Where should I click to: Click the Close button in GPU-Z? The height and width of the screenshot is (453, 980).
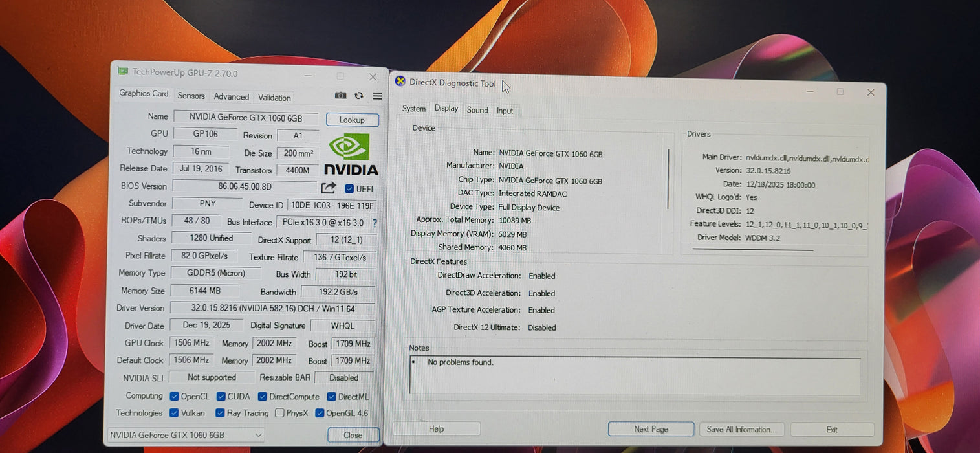tap(353, 435)
